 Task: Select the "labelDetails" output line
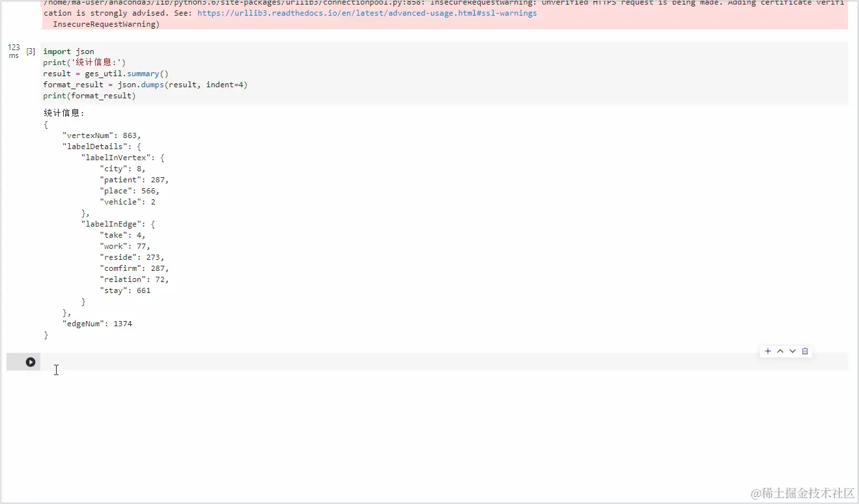(x=102, y=147)
